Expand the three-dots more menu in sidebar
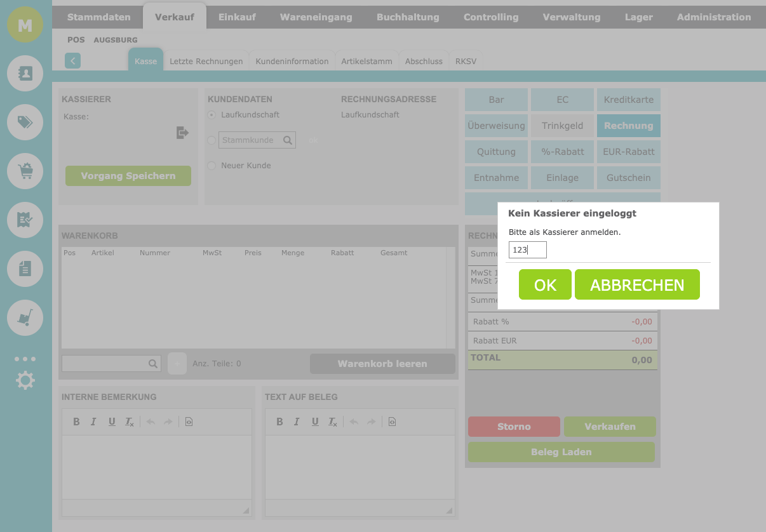The image size is (766, 532). point(25,359)
